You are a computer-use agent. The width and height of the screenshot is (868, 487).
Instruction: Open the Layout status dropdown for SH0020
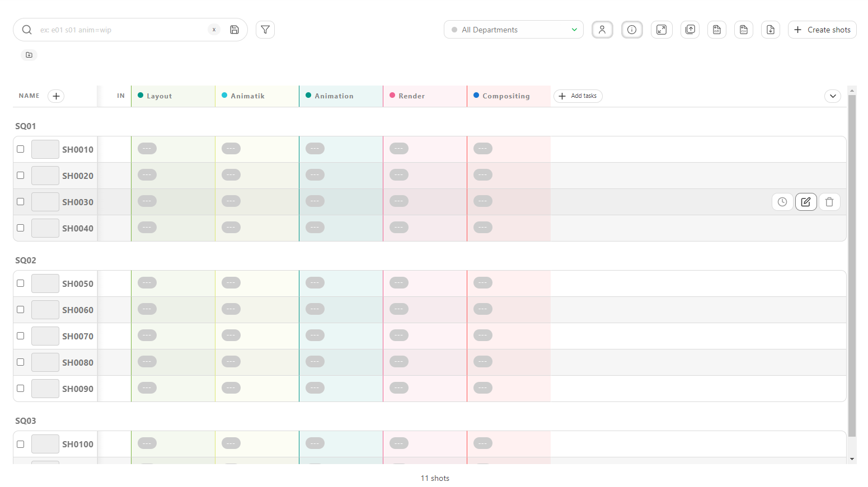(x=147, y=175)
